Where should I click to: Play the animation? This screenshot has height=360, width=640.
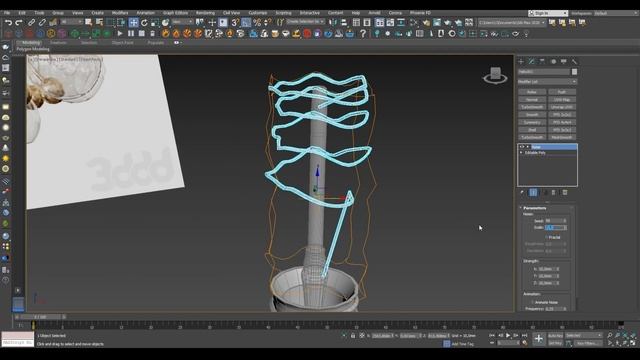click(508, 336)
